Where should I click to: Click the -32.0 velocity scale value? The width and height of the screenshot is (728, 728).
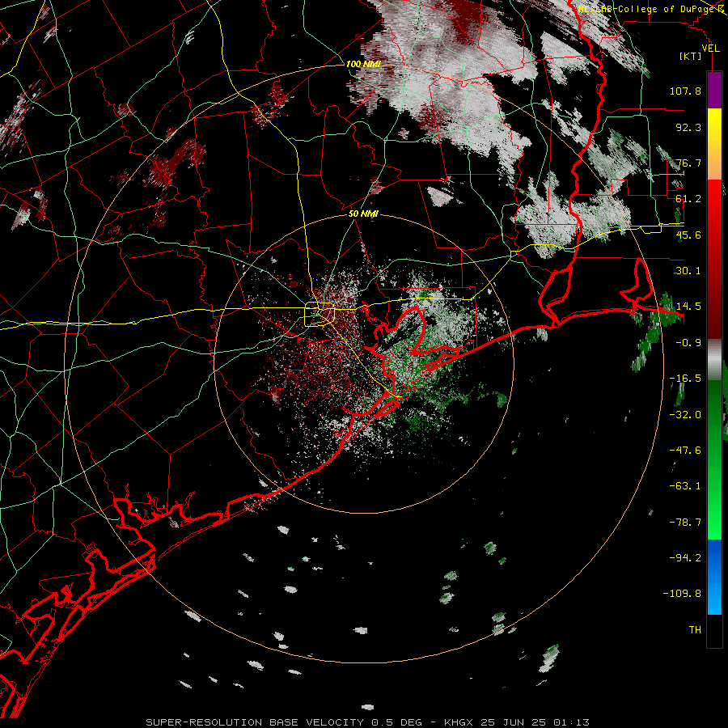[x=685, y=415]
